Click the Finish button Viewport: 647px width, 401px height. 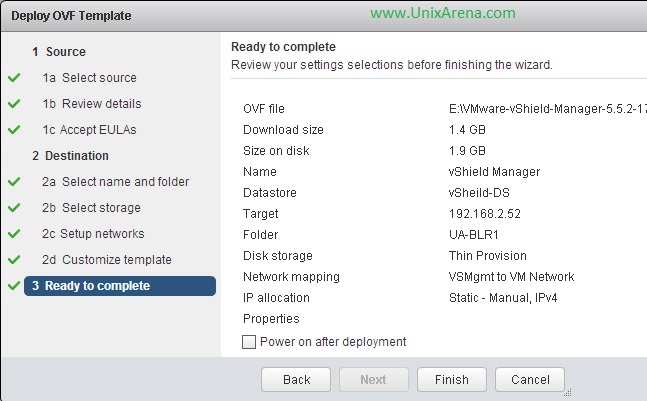(x=452, y=380)
